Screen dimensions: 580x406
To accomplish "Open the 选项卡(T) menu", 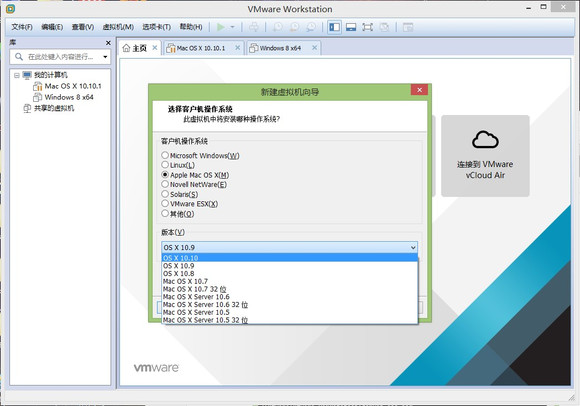I will [156, 27].
